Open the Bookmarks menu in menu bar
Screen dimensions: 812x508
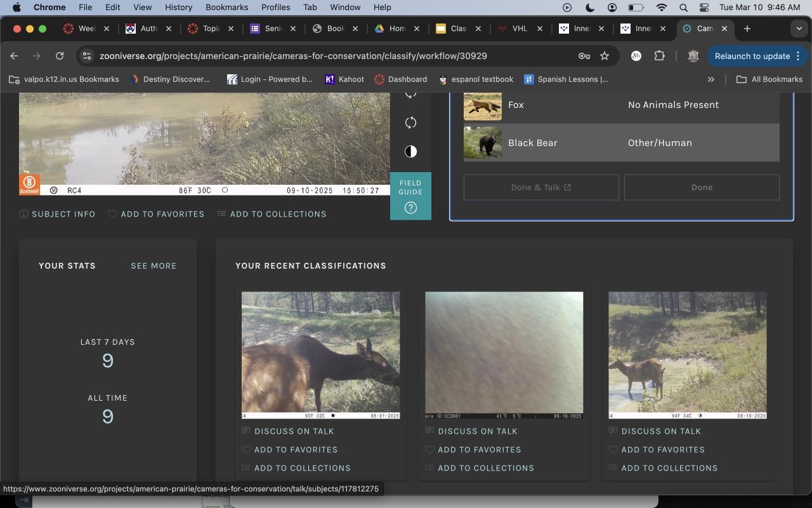[x=226, y=7]
